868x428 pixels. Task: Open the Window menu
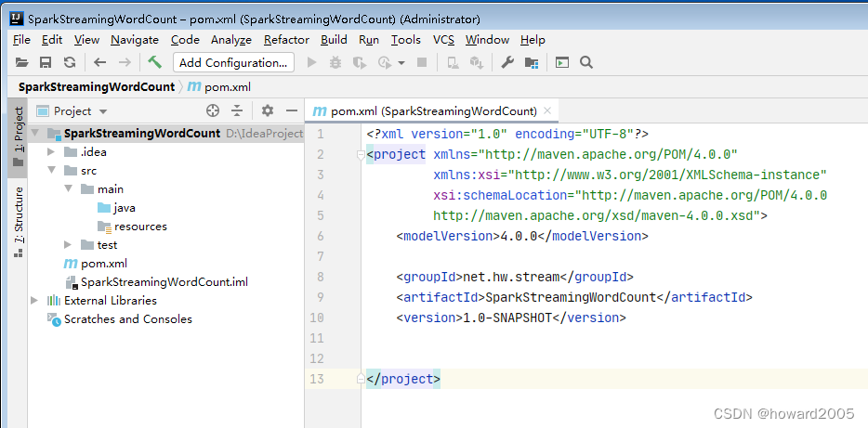pos(487,40)
